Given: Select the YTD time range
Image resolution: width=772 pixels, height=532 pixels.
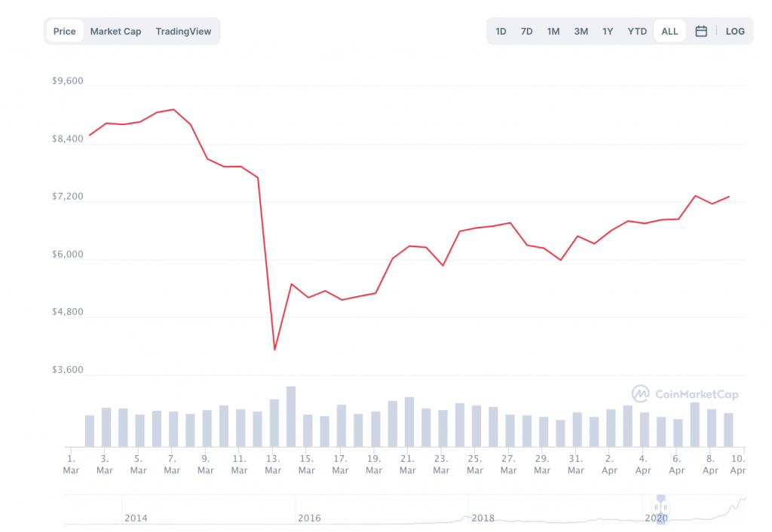Looking at the screenshot, I should click(637, 32).
